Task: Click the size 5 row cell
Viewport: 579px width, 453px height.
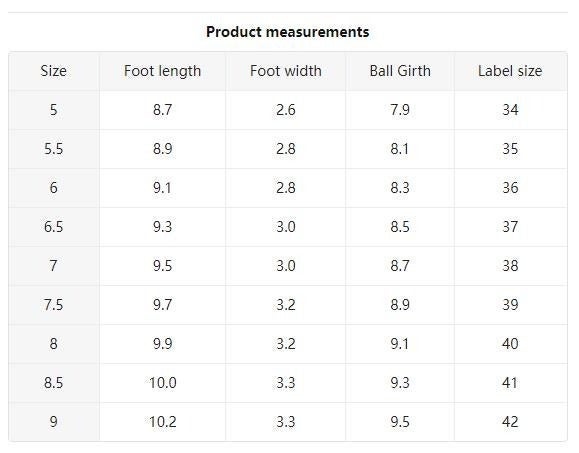Action: coord(54,110)
